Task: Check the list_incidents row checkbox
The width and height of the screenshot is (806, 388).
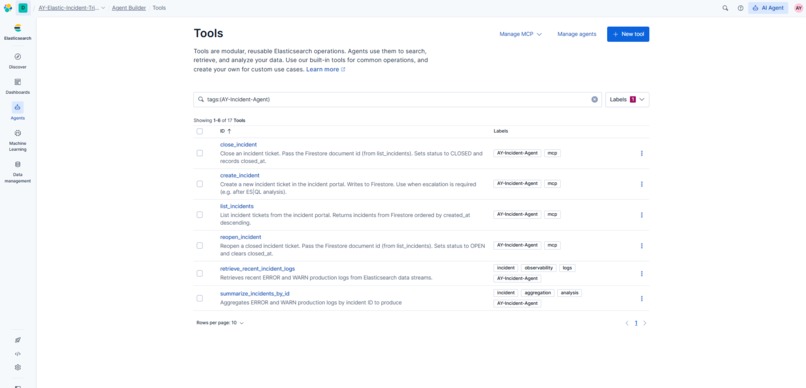Action: pyautogui.click(x=199, y=215)
